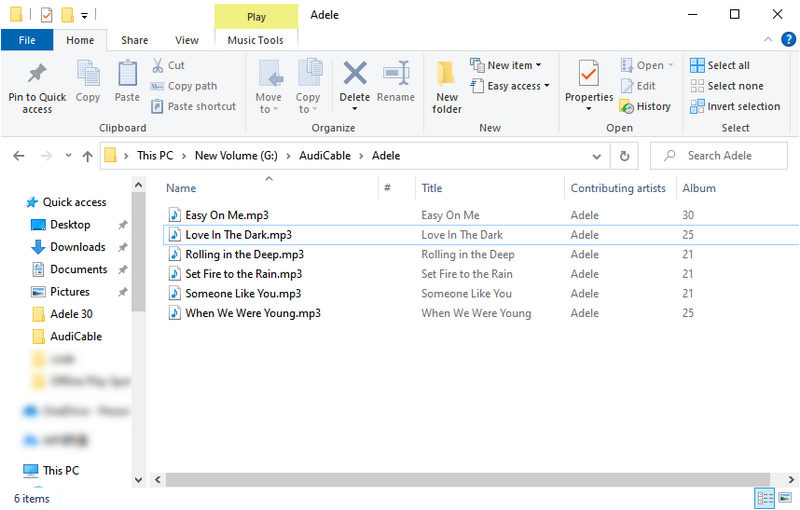Click the Rename icon in Organize group
Screen dimensions: 800x510
pyautogui.click(x=396, y=73)
